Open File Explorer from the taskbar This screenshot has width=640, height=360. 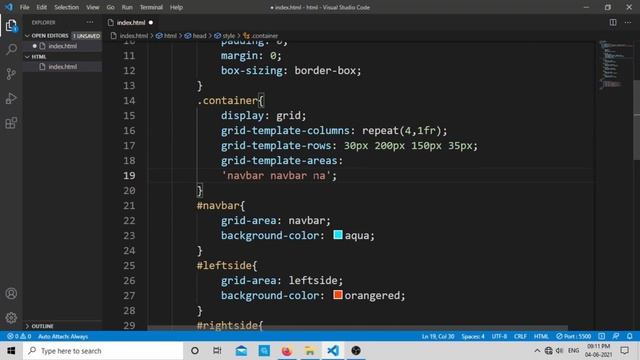[310, 351]
